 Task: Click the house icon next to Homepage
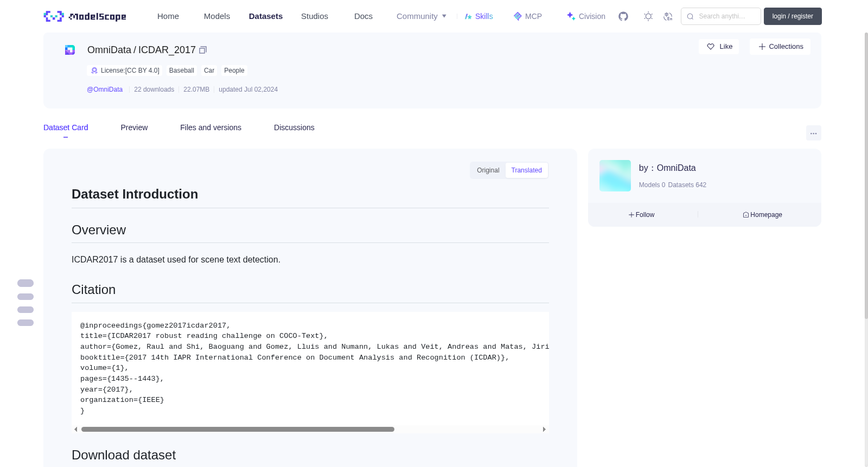pyautogui.click(x=746, y=215)
